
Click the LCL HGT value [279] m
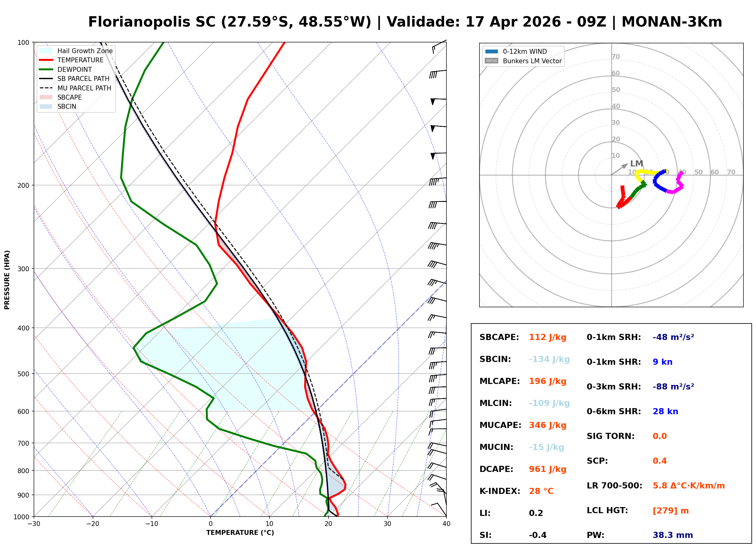[x=671, y=511]
